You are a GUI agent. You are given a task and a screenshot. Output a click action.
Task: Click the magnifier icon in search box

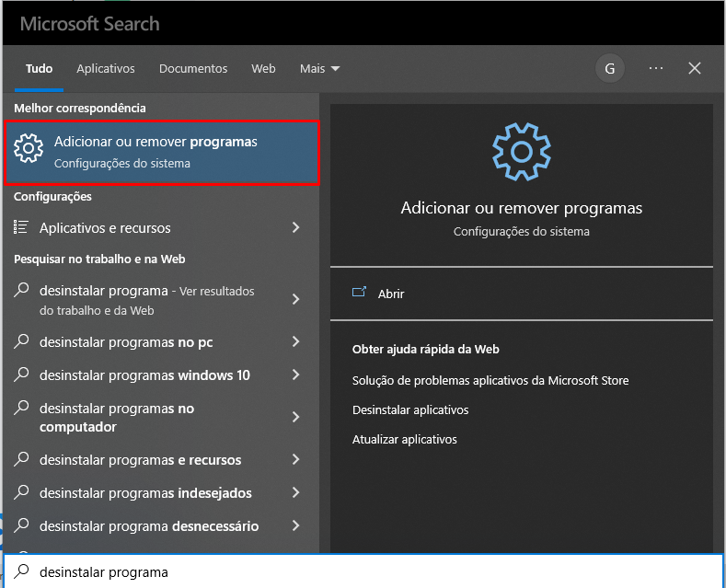click(21, 571)
